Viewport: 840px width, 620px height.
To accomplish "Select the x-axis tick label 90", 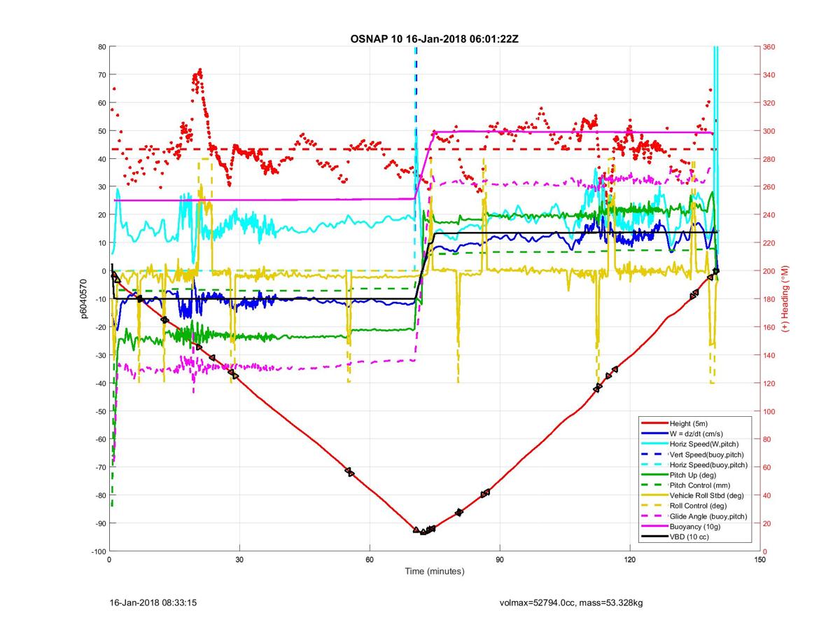I will click(x=499, y=560).
